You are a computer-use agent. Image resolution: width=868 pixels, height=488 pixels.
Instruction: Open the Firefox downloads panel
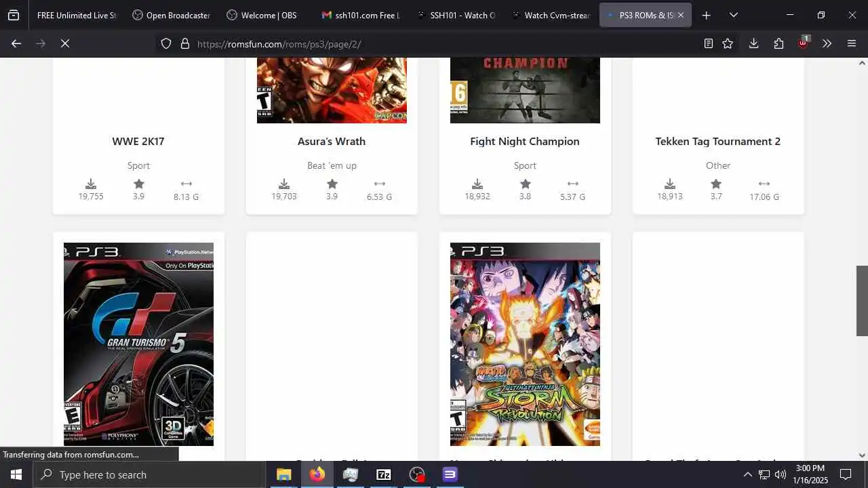(x=753, y=43)
